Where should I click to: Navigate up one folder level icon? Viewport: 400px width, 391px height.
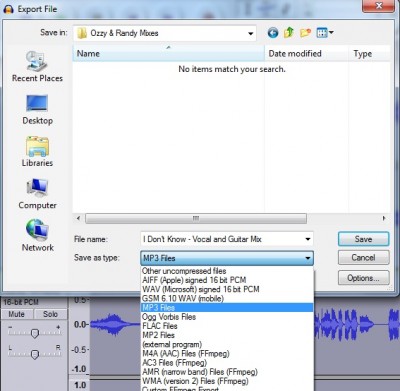point(289,33)
